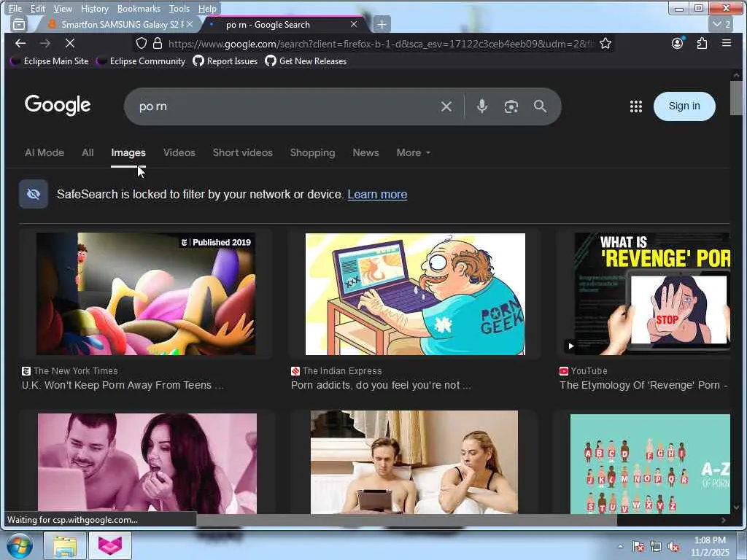Search by image with camera lens icon
Screen dimensions: 747x560
[x=511, y=106]
